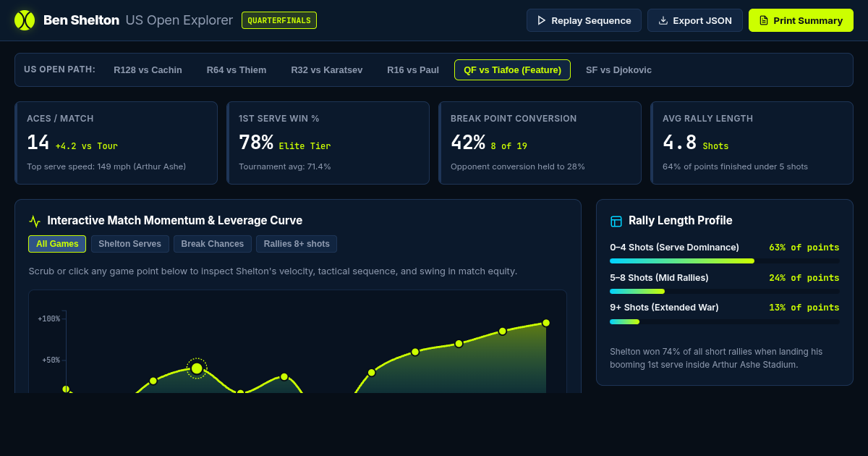The width and height of the screenshot is (868, 456).
Task: Select QF vs Tiafoe (Feature) tab
Action: (x=512, y=70)
